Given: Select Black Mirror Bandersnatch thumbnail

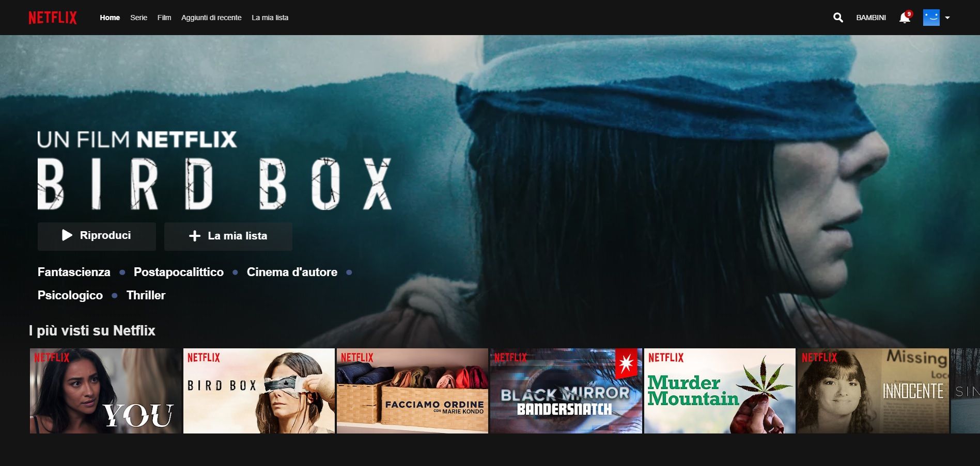Looking at the screenshot, I should click(x=566, y=391).
